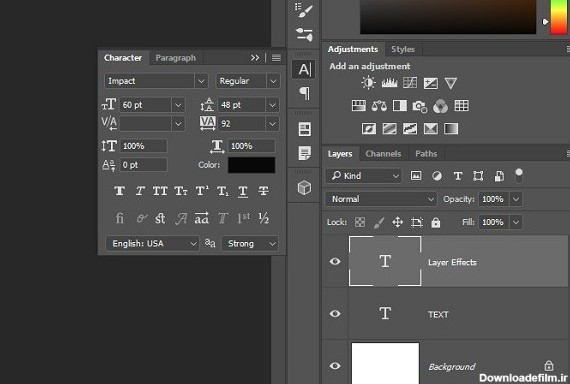This screenshot has width=570, height=384.
Task: Add a Channel Mixer adjustment
Action: point(441,106)
